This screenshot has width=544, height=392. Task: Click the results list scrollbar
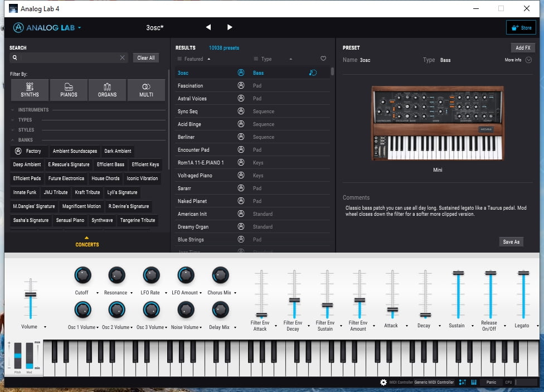click(332, 71)
